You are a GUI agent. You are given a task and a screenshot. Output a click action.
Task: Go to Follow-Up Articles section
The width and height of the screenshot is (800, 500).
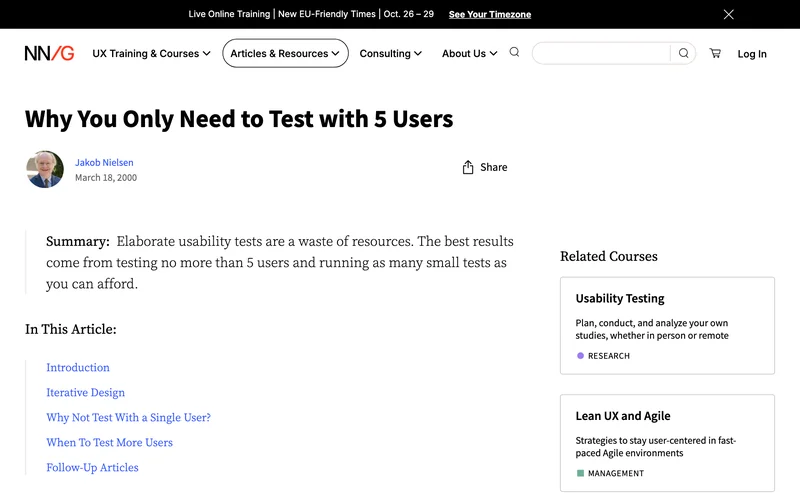pyautogui.click(x=92, y=467)
